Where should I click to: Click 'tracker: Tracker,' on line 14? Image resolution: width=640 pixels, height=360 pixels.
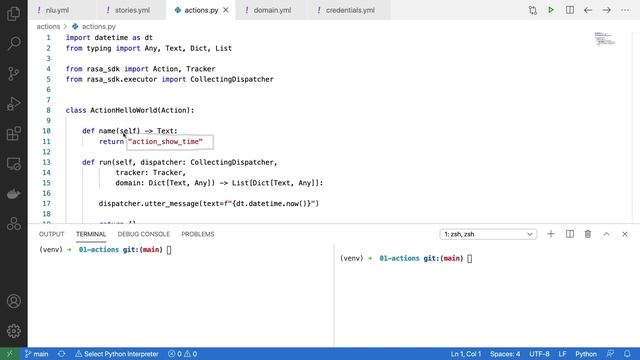151,173
